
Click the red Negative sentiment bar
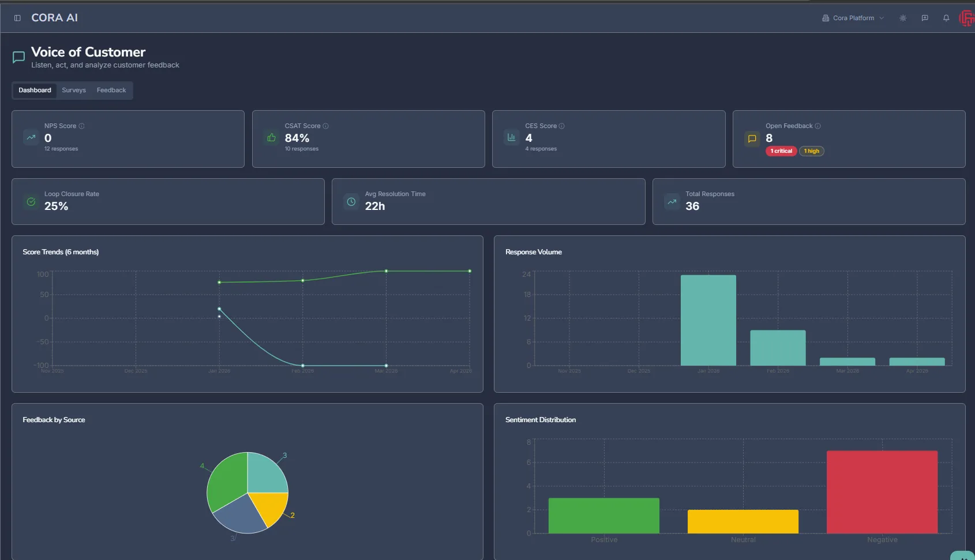coord(882,492)
